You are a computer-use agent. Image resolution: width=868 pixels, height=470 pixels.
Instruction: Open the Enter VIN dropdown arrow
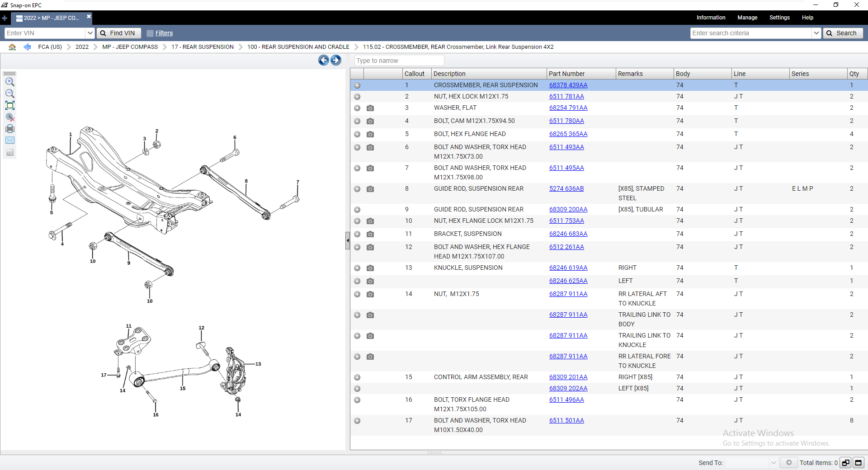click(90, 33)
